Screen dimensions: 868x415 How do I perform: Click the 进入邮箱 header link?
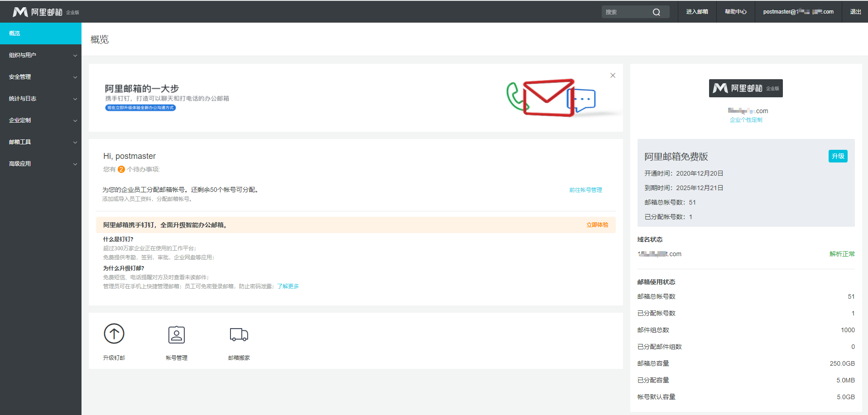tap(697, 12)
